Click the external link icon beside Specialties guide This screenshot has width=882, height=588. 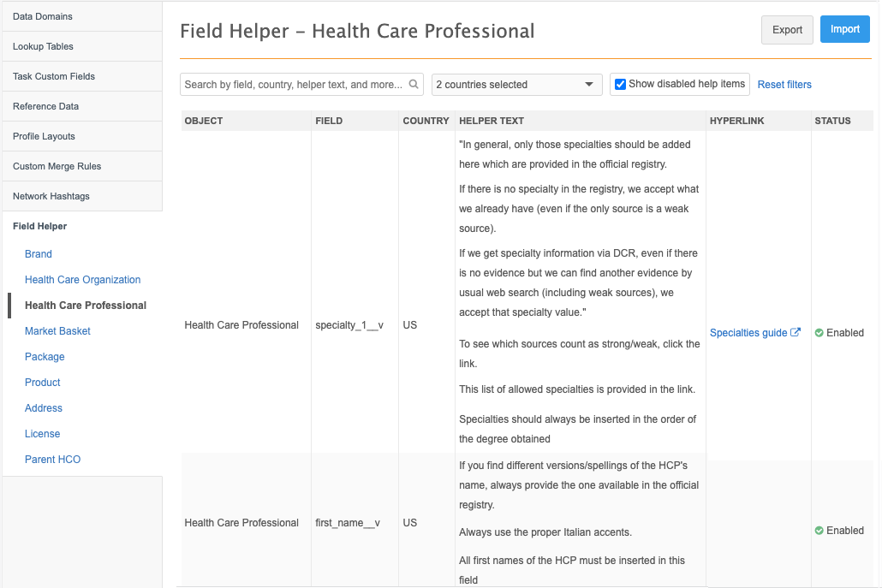tap(796, 333)
